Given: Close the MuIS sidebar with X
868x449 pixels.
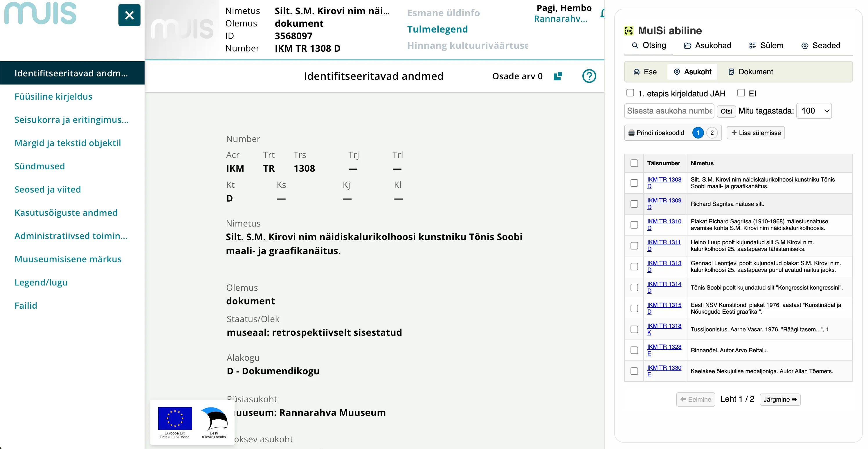Looking at the screenshot, I should 129,15.
